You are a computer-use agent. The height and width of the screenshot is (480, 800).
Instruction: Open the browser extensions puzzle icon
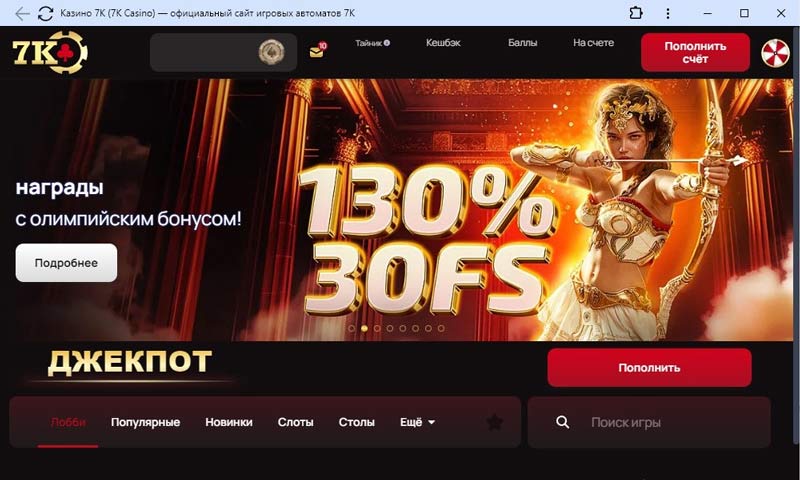coord(636,13)
